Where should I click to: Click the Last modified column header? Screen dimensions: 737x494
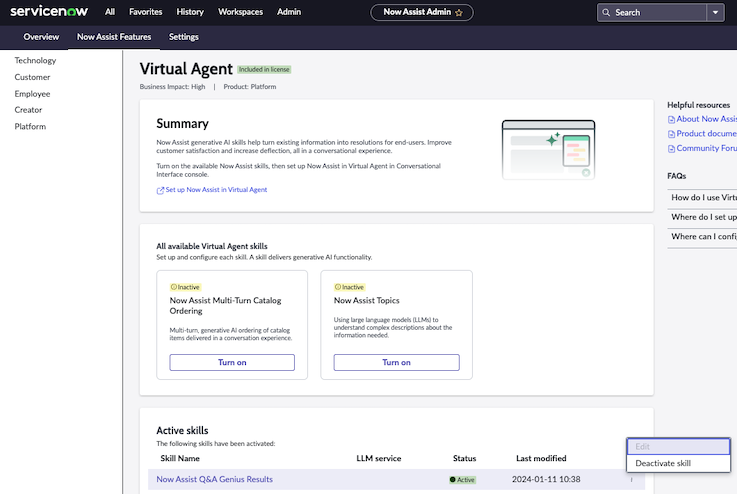coord(541,458)
